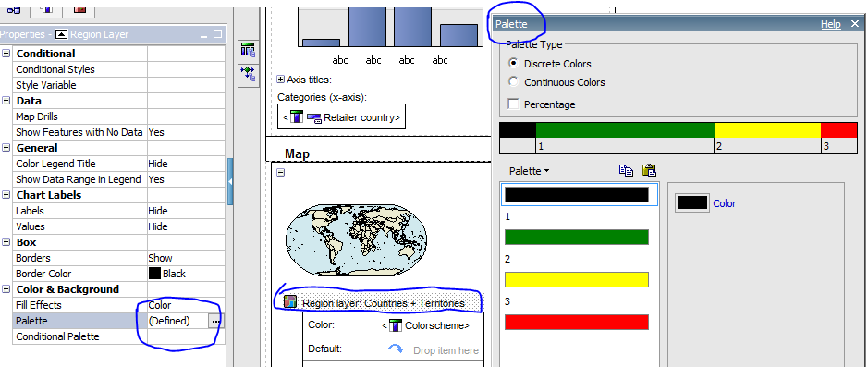
Task: Collapse the Color & Background group
Action: click(x=6, y=289)
